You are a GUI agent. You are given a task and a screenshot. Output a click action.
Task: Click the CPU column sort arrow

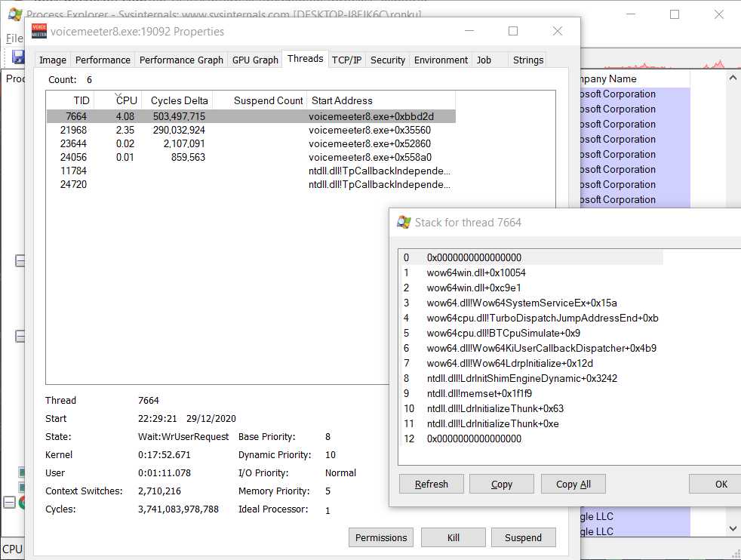pos(119,94)
